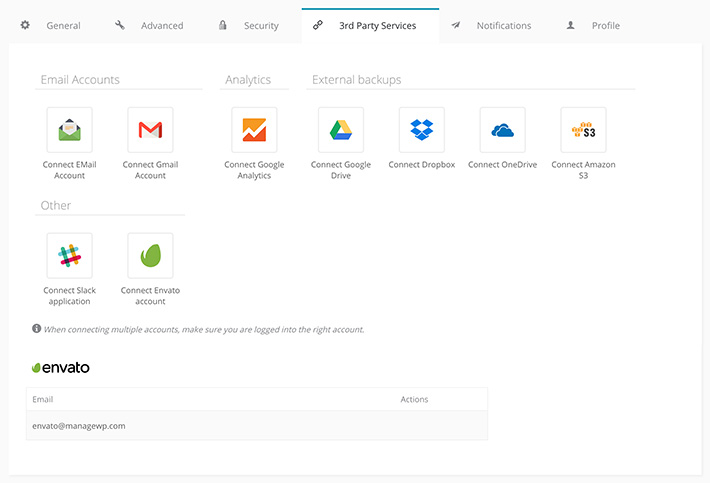Click the Dropbox icon
The image size is (710, 483).
pos(421,130)
